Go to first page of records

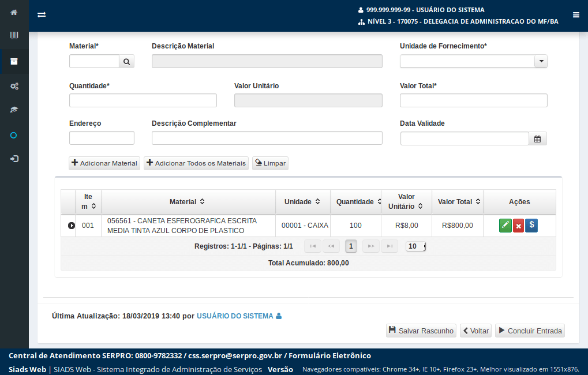313,246
